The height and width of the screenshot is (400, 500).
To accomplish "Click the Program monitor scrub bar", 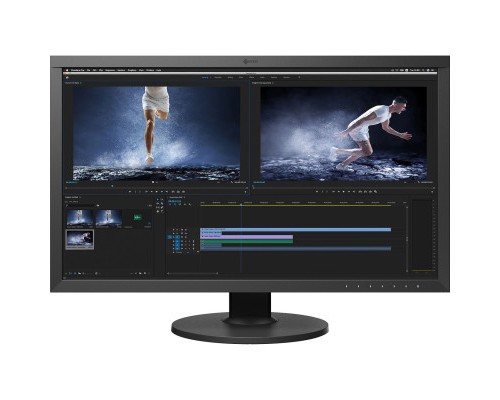I will (343, 188).
